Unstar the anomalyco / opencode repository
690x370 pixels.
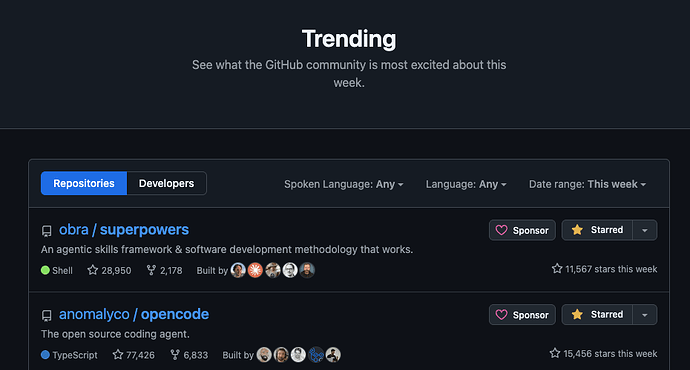(x=597, y=315)
